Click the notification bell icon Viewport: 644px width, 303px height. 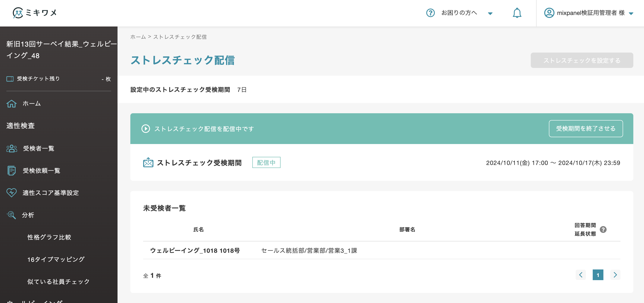(517, 13)
